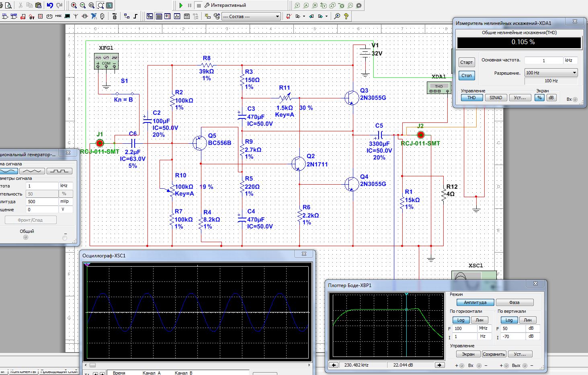The width and height of the screenshot is (588, 375).
Task: Click Сохранить in Bode plotter
Action: click(494, 354)
